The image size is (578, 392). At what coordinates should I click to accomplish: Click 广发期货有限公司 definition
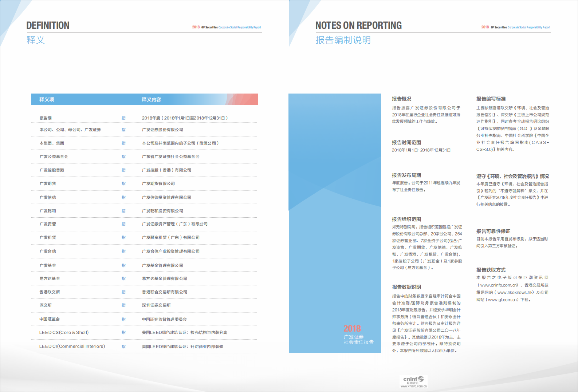click(x=158, y=183)
